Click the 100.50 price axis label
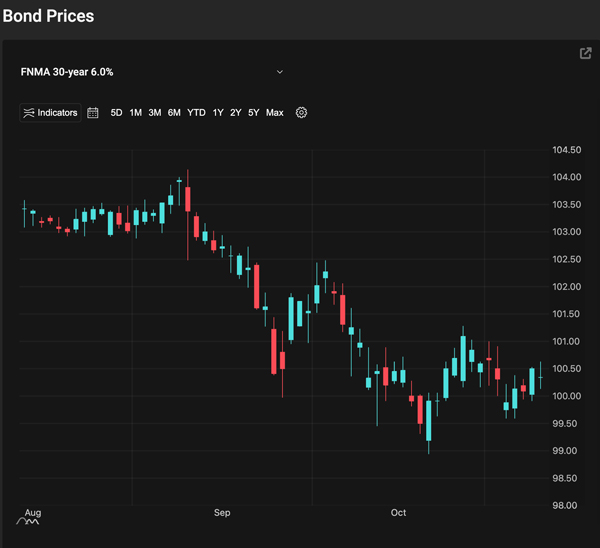This screenshot has height=548, width=600. click(x=567, y=369)
